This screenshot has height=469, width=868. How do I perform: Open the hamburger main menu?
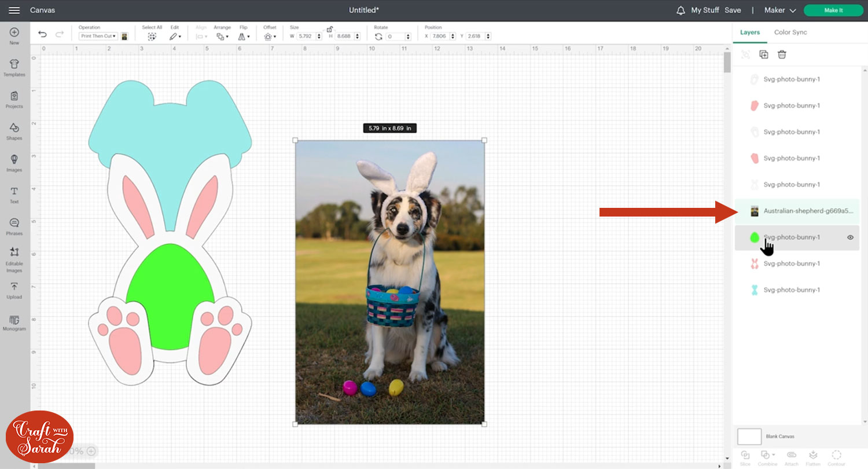coord(14,10)
